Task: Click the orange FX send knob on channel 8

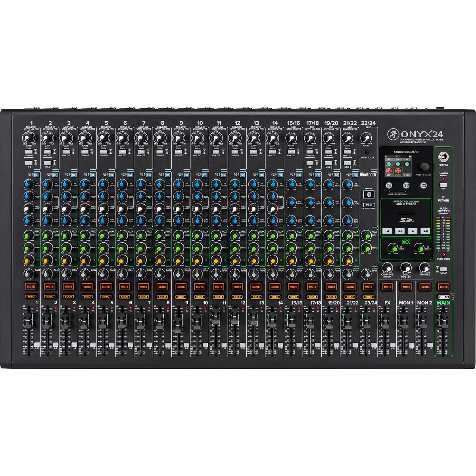Action: [159, 261]
